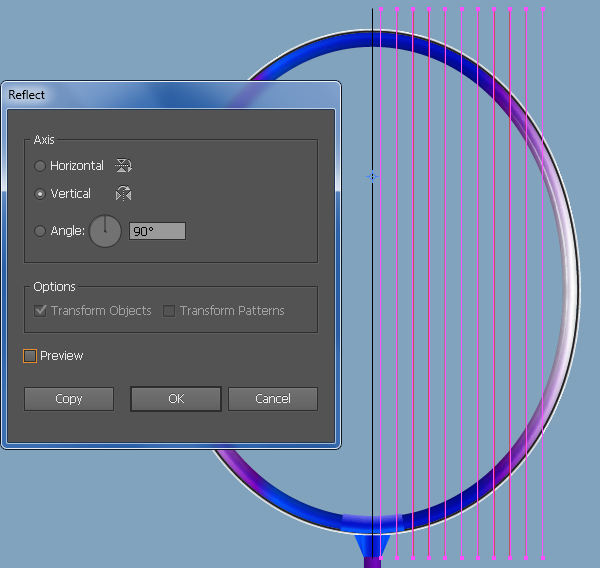Click the Reflect dialog title bar
Screen dimensions: 600x568
[x=171, y=95]
